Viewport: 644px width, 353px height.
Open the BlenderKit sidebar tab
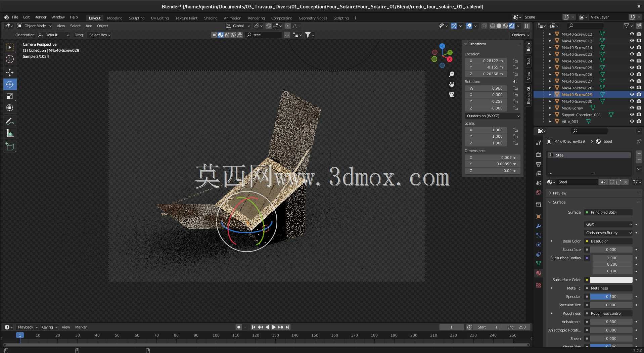528,95
